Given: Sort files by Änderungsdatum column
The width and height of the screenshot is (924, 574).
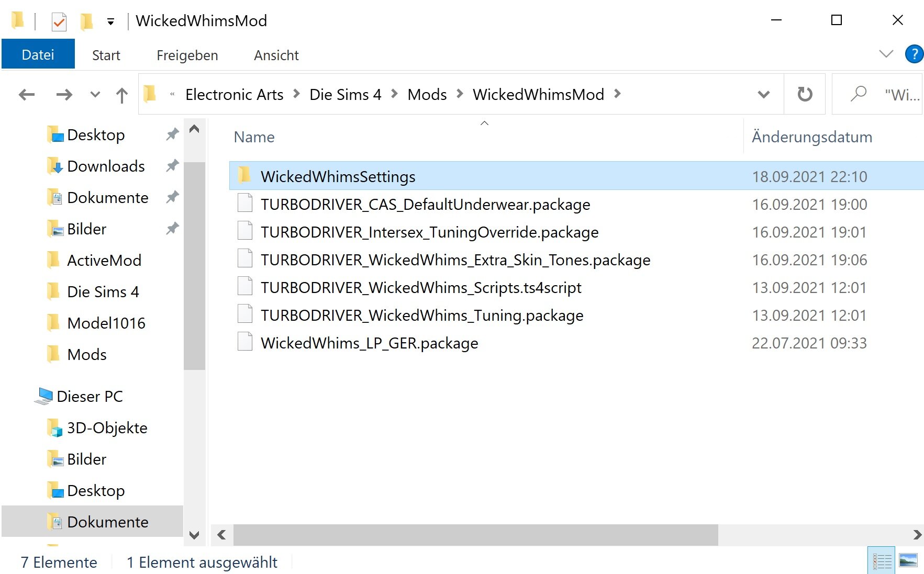Looking at the screenshot, I should point(811,137).
